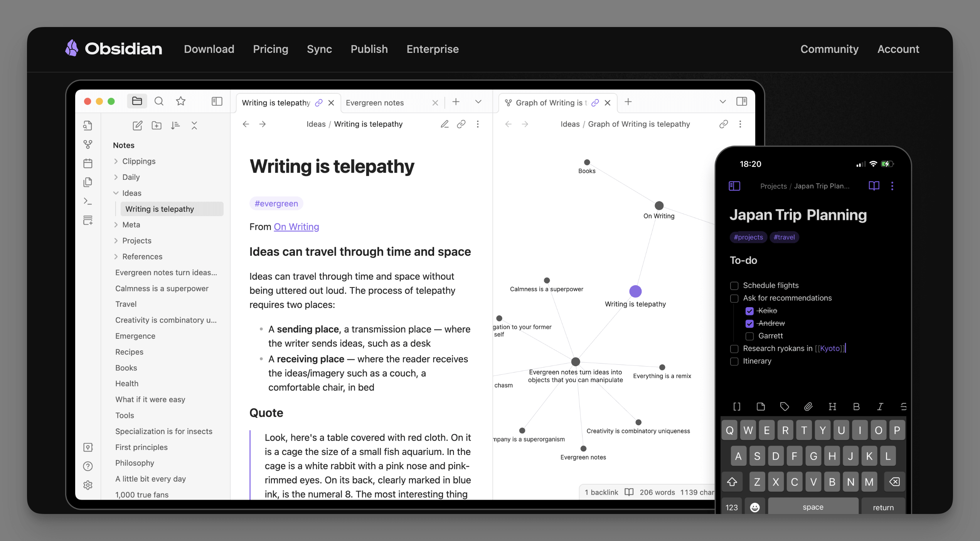
Task: Check the Schedule flights checkbox
Action: 734,286
